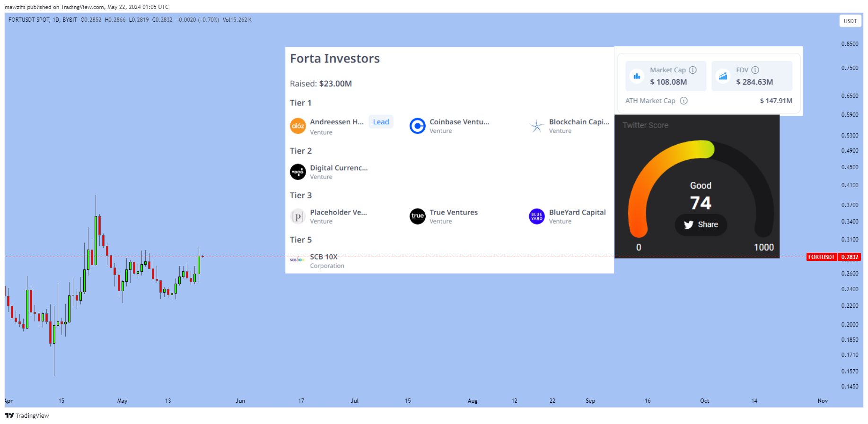This screenshot has width=868, height=424.
Task: Open Digital Currenc... investor link
Action: point(339,168)
